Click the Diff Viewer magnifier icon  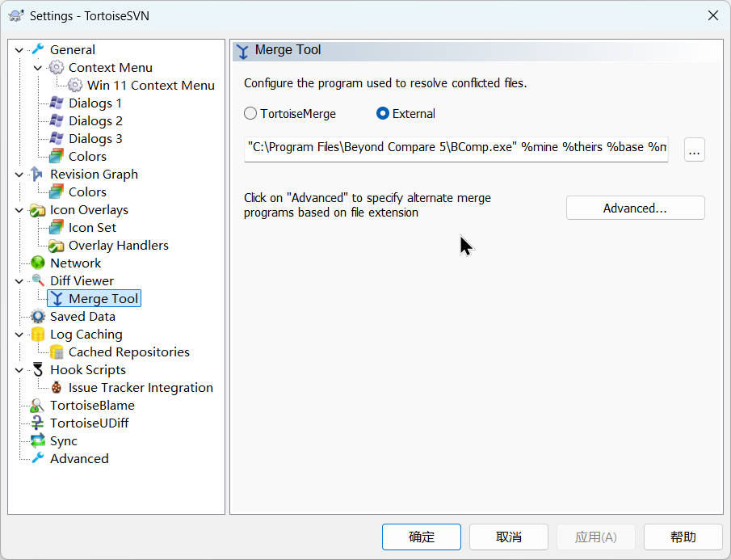(37, 280)
